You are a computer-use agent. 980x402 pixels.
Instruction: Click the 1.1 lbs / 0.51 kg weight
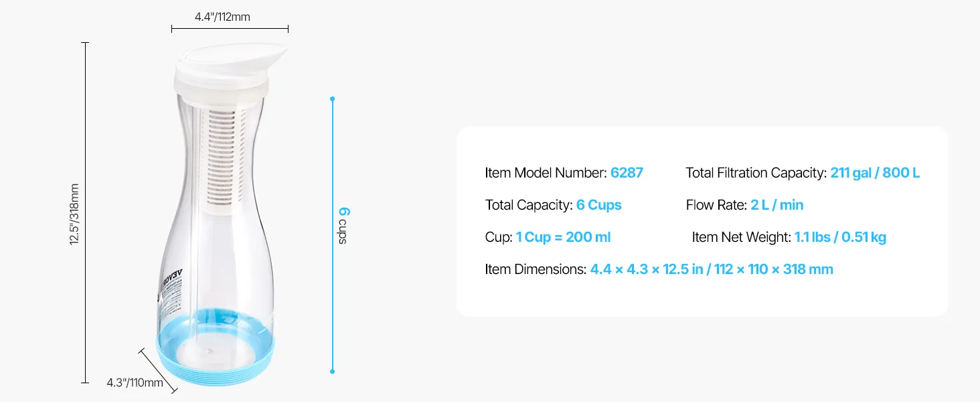(840, 237)
